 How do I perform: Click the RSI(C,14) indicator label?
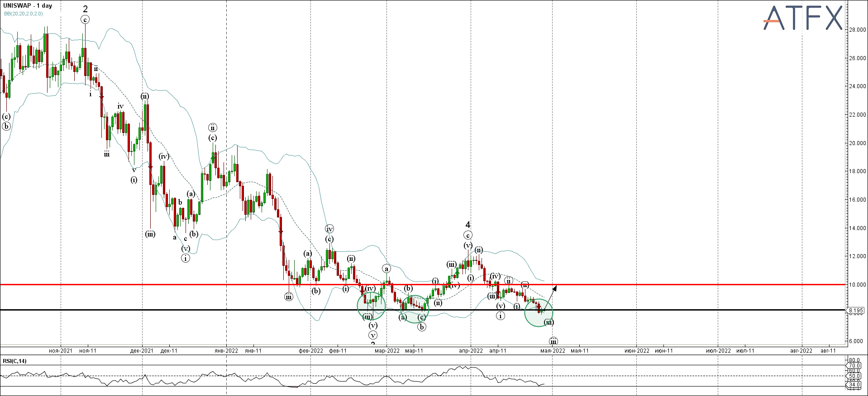[x=14, y=361]
